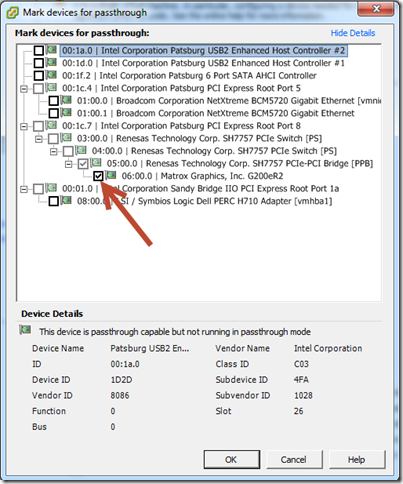403x484 pixels.
Task: Close the Mark devices for passthrough dialog
Action: (376, 8)
